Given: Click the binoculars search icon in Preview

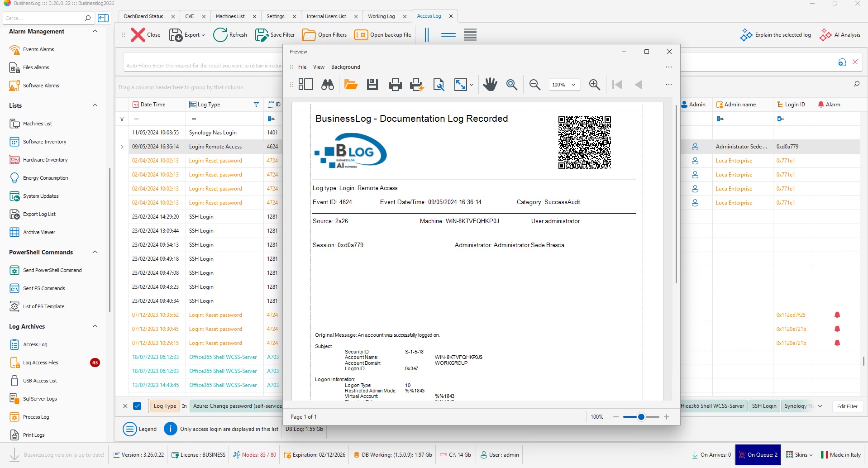Looking at the screenshot, I should point(328,85).
